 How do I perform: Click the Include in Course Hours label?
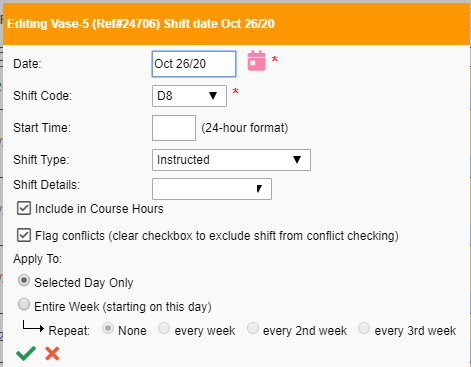point(99,209)
